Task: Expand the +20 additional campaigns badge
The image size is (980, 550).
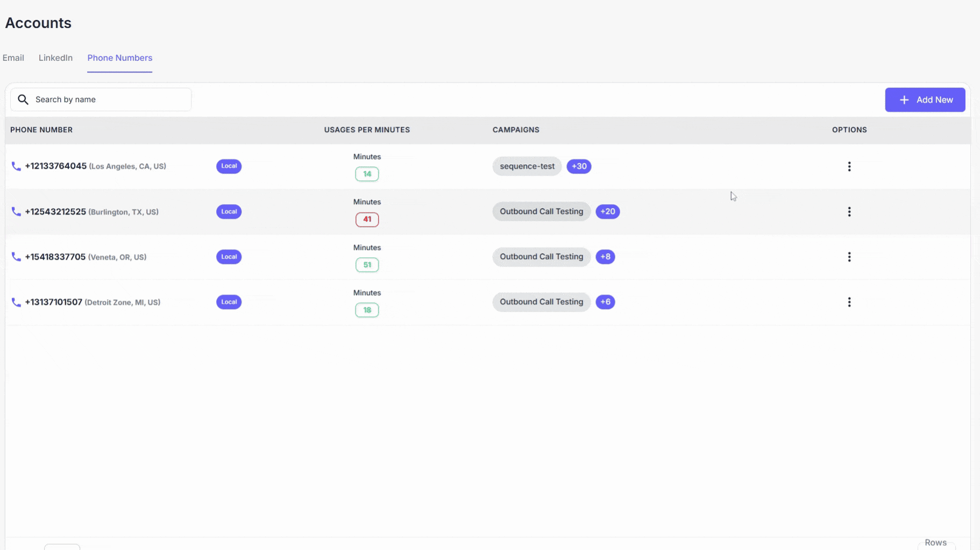Action: coord(607,211)
